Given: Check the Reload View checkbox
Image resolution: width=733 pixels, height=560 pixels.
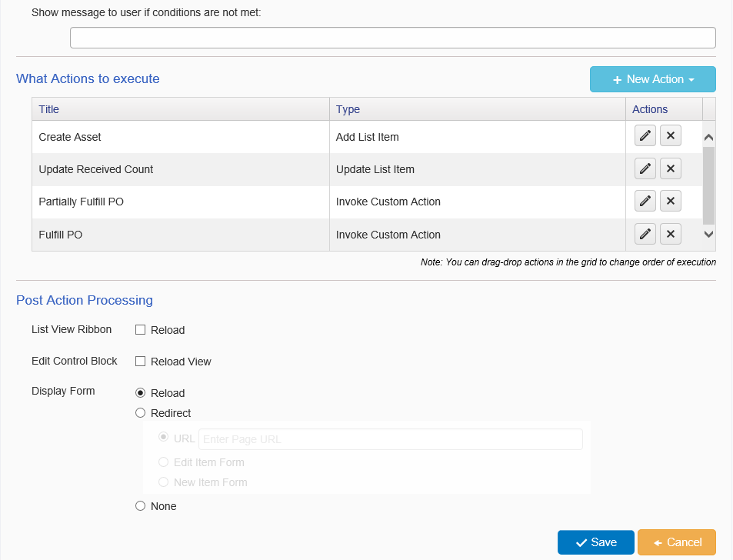Looking at the screenshot, I should click(x=140, y=362).
